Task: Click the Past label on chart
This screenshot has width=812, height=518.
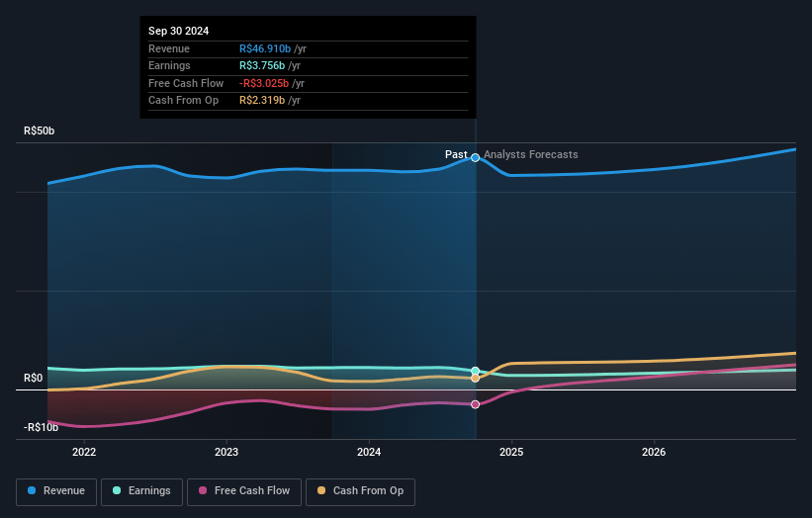Action: click(x=456, y=154)
